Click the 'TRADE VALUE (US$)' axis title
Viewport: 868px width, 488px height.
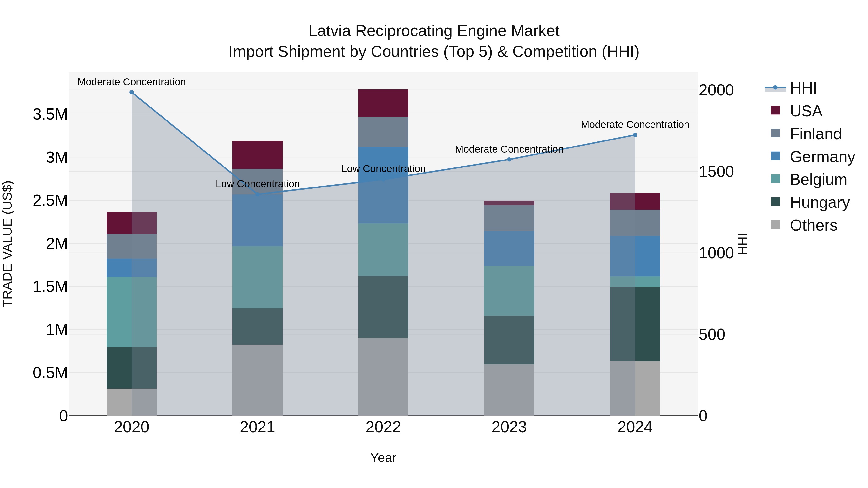[7, 244]
